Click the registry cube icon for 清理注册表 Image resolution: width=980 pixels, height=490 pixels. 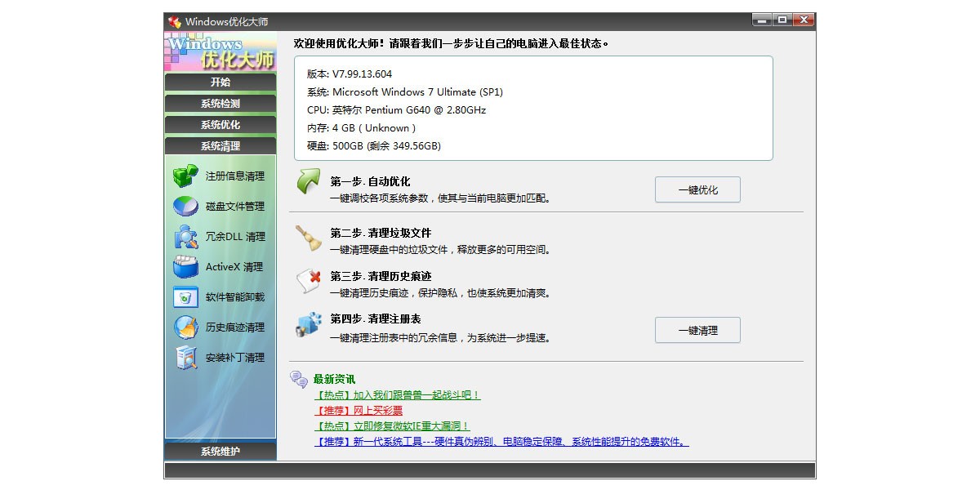coord(308,324)
